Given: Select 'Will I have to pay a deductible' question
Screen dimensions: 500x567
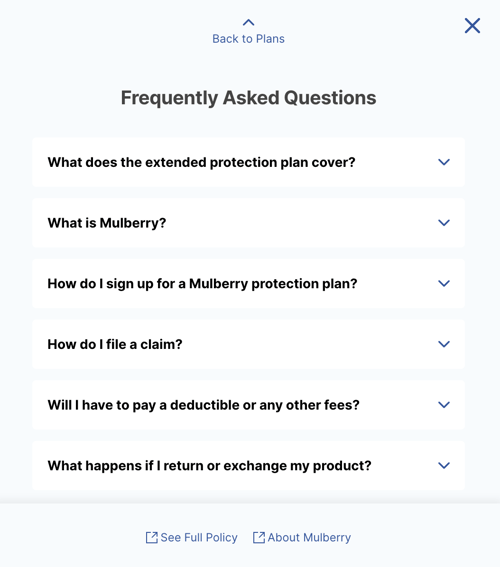Looking at the screenshot, I should 204,405.
